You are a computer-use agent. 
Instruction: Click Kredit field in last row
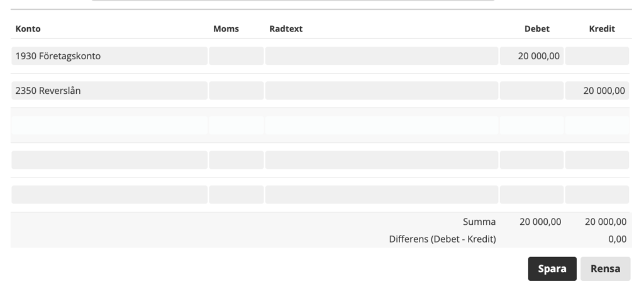(x=597, y=195)
